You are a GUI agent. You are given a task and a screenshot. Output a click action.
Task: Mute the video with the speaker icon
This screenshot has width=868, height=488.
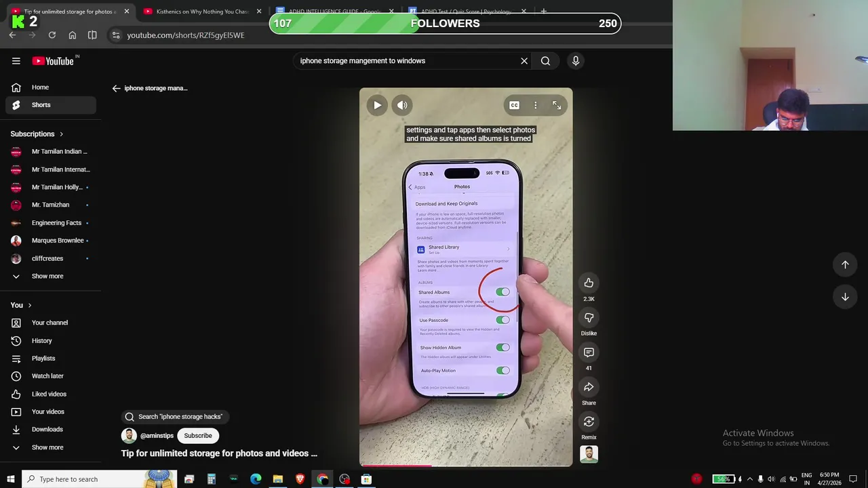click(402, 105)
